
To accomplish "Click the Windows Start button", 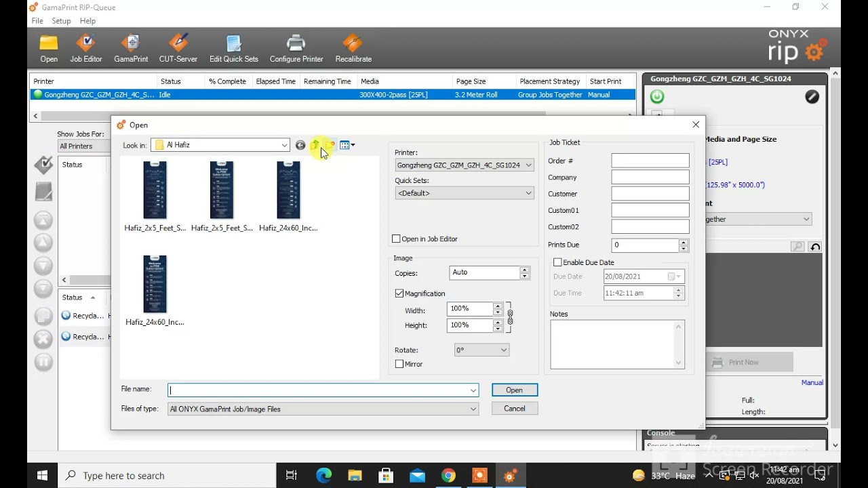I will [x=42, y=476].
